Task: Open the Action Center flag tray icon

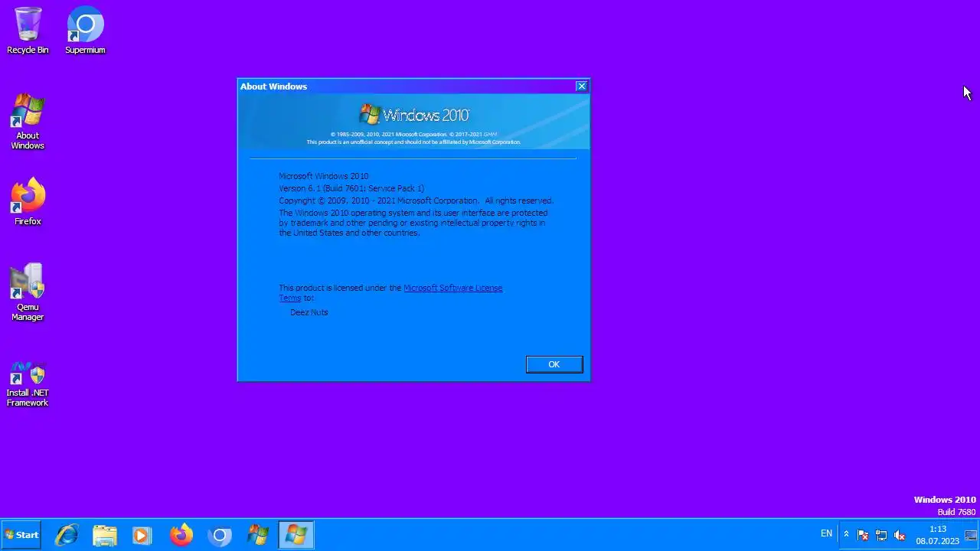Action: coord(863,535)
